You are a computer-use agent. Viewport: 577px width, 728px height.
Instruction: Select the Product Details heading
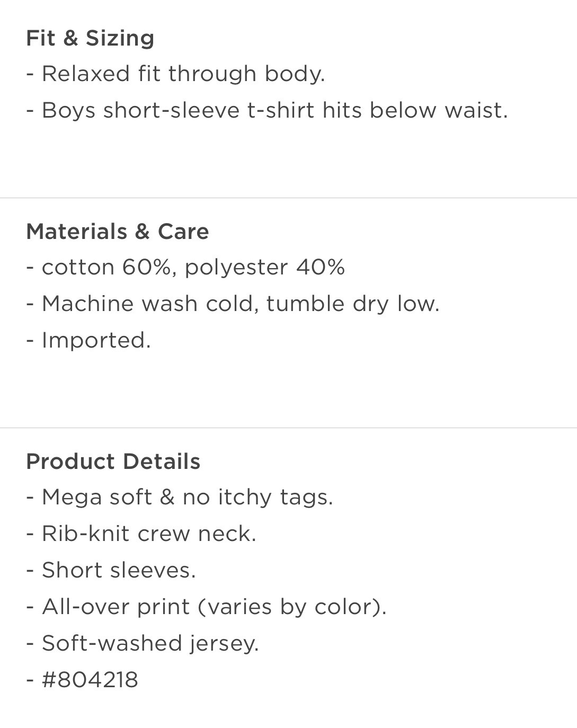[113, 461]
